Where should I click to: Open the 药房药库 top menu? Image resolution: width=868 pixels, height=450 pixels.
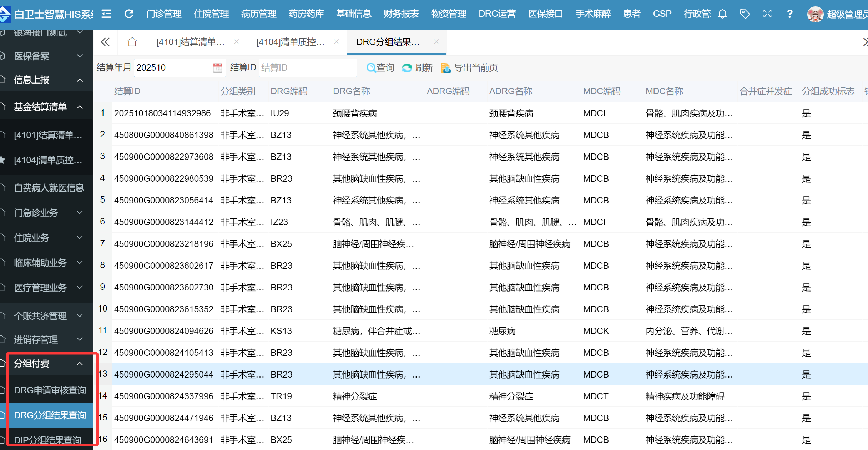[x=306, y=14]
